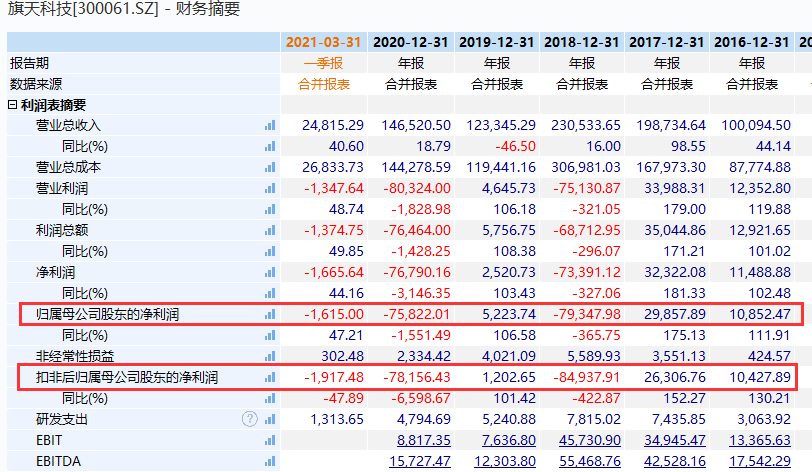Viewport: 812px width, 472px height.
Task: Click 一季报 report period cell
Action: (x=324, y=63)
